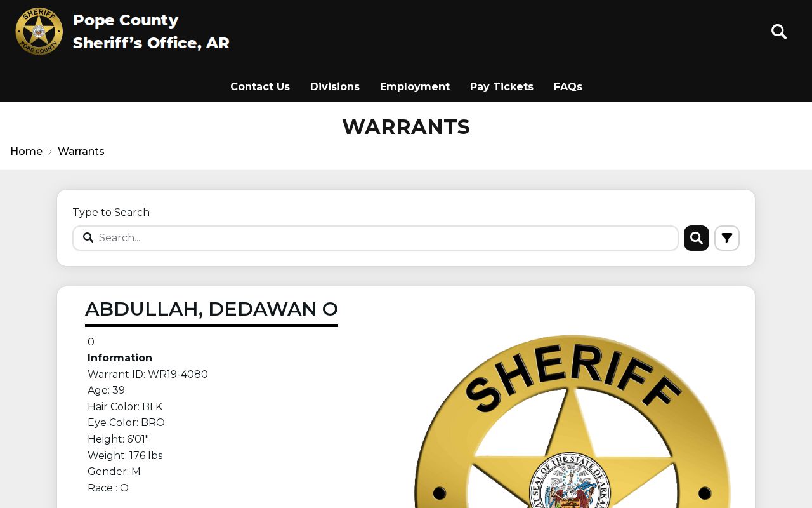Click the Home breadcrumb link
Image resolution: width=812 pixels, height=508 pixels.
pos(27,151)
